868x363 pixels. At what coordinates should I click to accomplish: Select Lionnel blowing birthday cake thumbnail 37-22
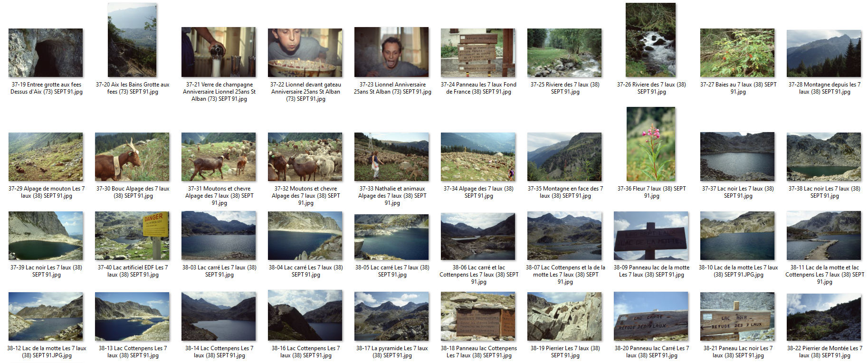(305, 52)
